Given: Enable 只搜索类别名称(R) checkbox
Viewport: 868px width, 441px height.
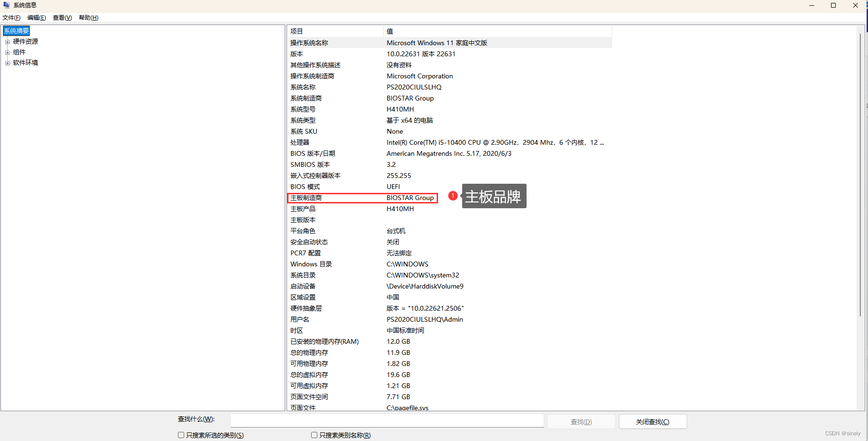Looking at the screenshot, I should (314, 435).
